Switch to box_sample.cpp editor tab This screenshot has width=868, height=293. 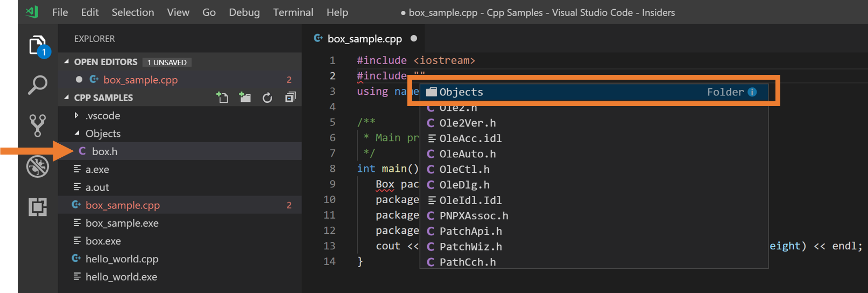click(x=364, y=39)
